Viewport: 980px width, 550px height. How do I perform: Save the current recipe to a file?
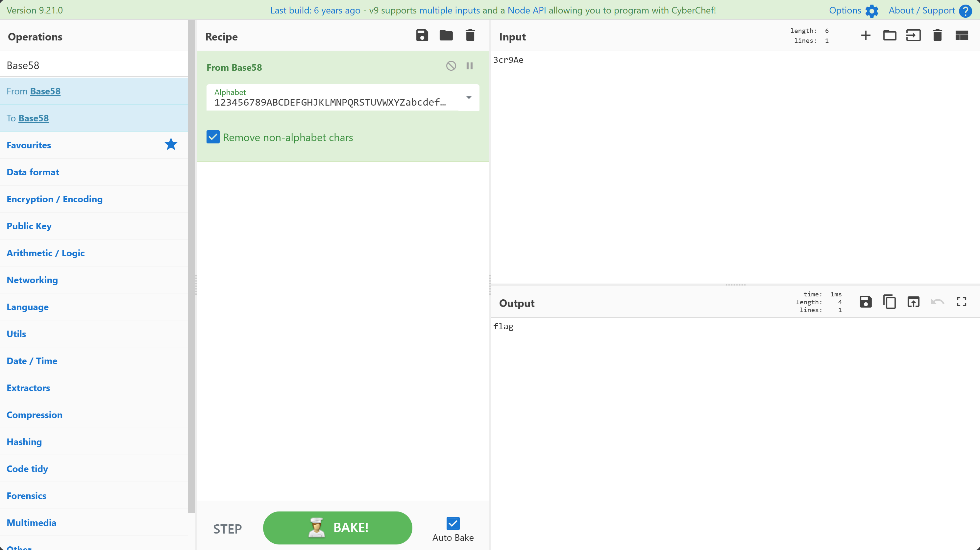[x=422, y=35]
